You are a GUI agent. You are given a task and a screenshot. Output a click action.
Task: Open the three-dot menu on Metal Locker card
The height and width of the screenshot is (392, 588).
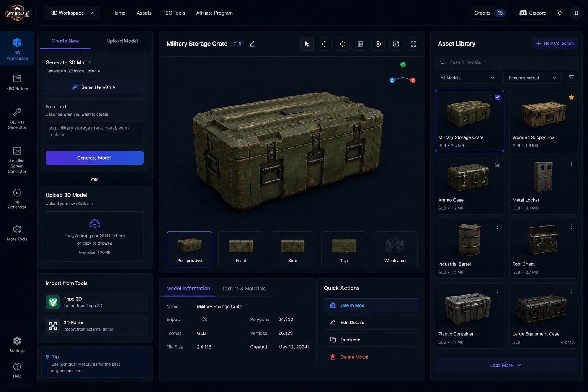click(572, 164)
